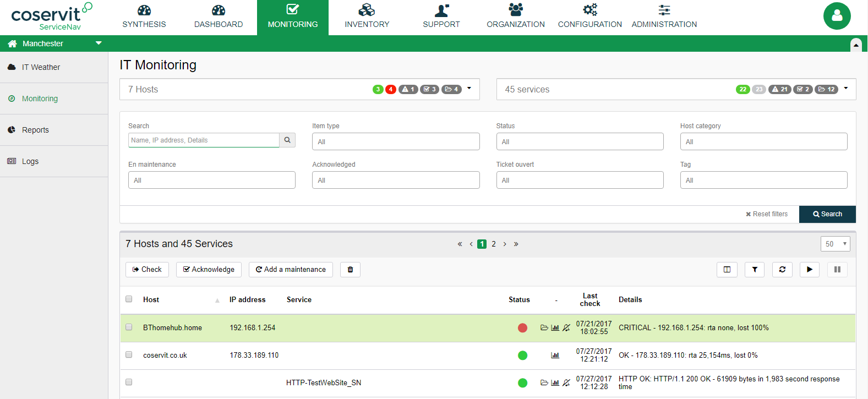Change the 50 rows per page selector
Viewport: 868px width, 399px height.
pyautogui.click(x=835, y=244)
